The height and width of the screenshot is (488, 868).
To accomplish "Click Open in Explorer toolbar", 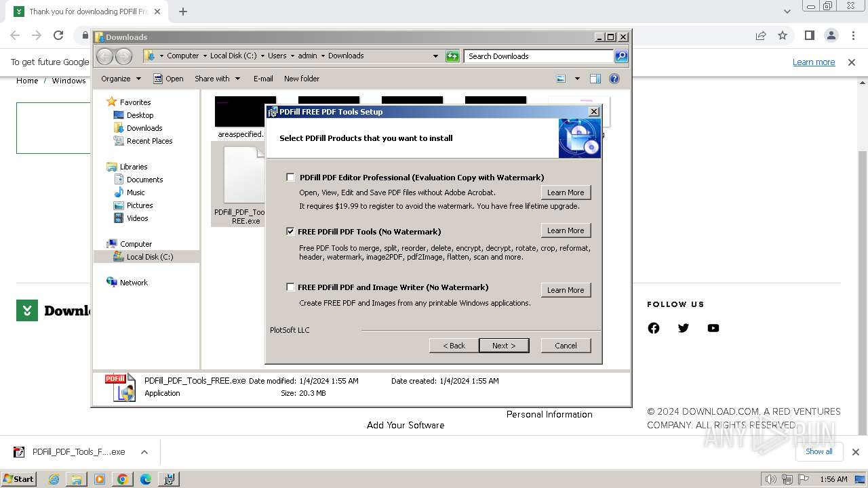I will coord(168,79).
